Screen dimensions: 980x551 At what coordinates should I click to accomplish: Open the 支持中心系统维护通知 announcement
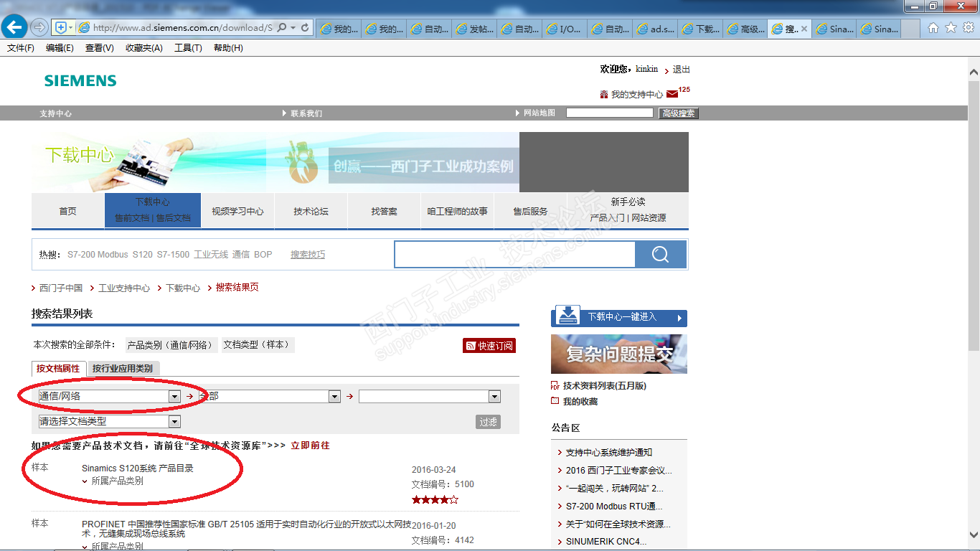pyautogui.click(x=609, y=453)
